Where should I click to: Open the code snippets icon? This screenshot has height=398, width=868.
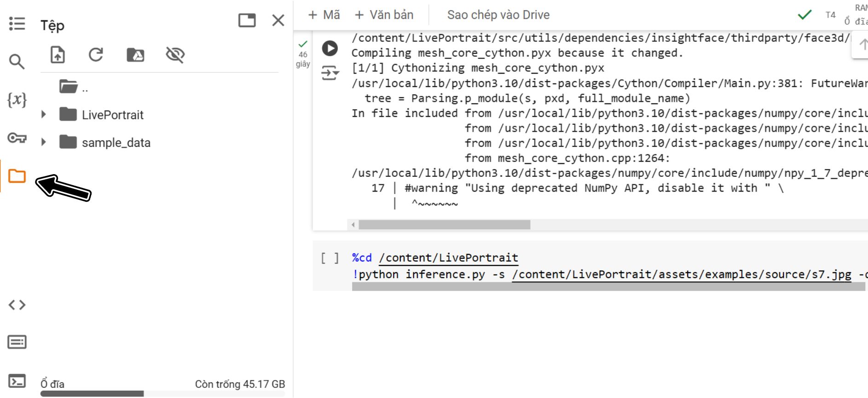[17, 304]
